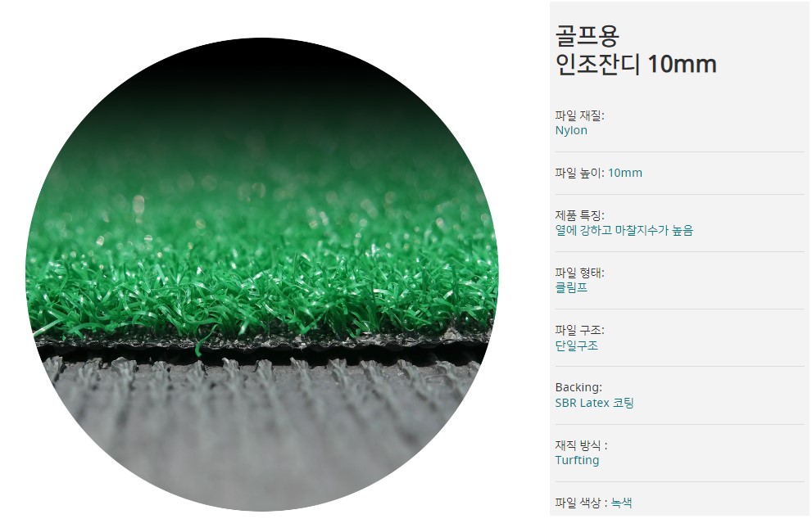The image size is (812, 519).
Task: Click the 제품 특징 label
Action: [x=579, y=215]
